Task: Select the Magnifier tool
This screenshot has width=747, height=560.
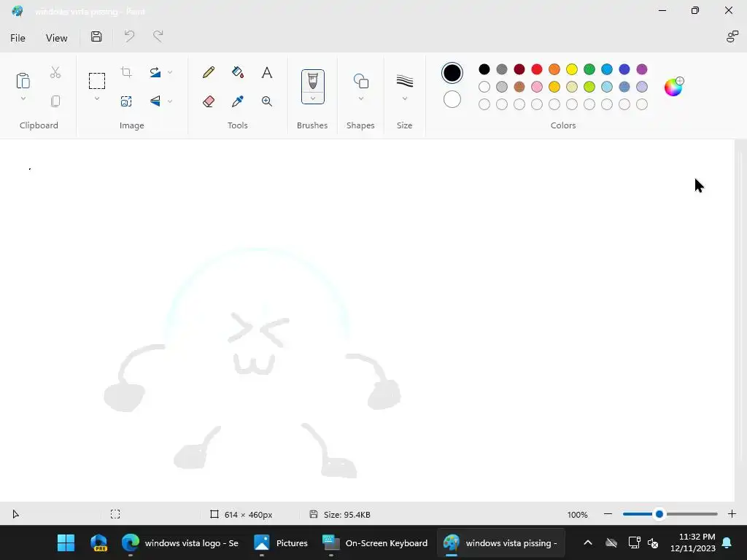Action: [267, 101]
